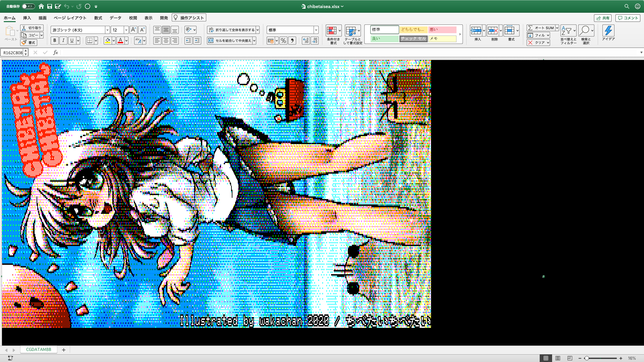Image resolution: width=644 pixels, height=362 pixels.
Task: Click the Tell Me (操作アシスト) box
Action: click(x=189, y=18)
